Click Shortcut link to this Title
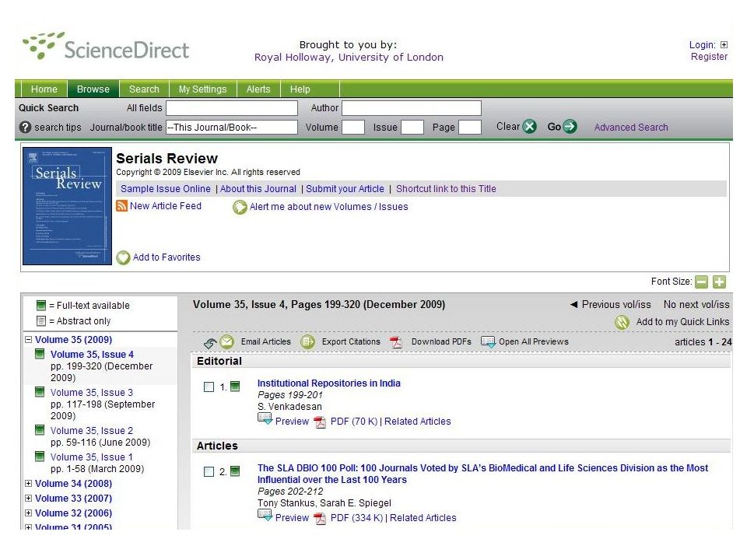Image resolution: width=747 pixels, height=560 pixels. pyautogui.click(x=446, y=188)
